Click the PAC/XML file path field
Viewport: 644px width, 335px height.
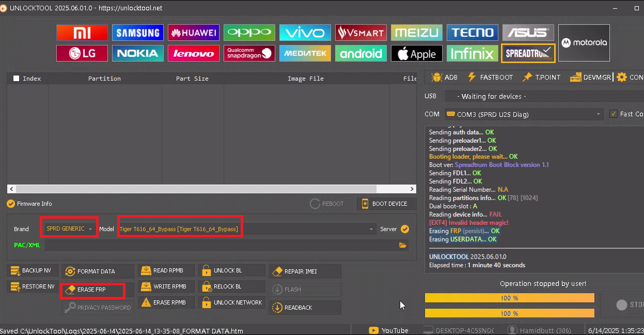[x=221, y=245]
